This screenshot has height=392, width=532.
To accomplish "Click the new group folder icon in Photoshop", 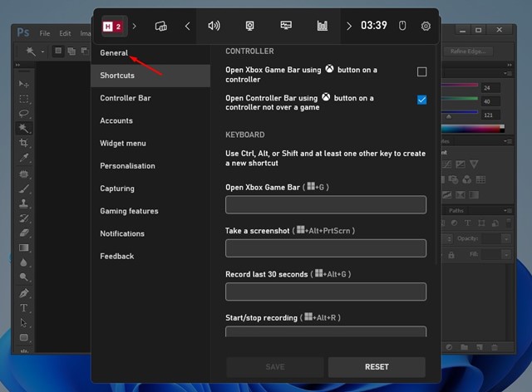I will [x=464, y=347].
